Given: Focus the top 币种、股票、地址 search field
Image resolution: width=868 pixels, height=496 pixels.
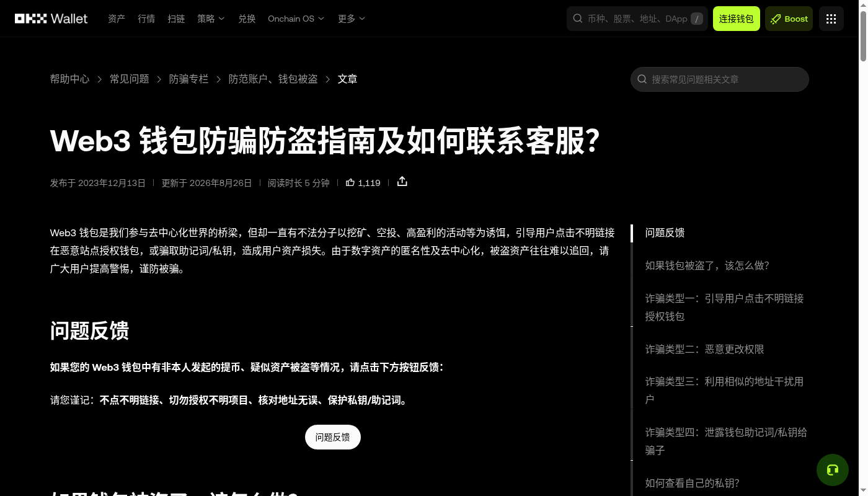Looking at the screenshot, I should 637,19.
